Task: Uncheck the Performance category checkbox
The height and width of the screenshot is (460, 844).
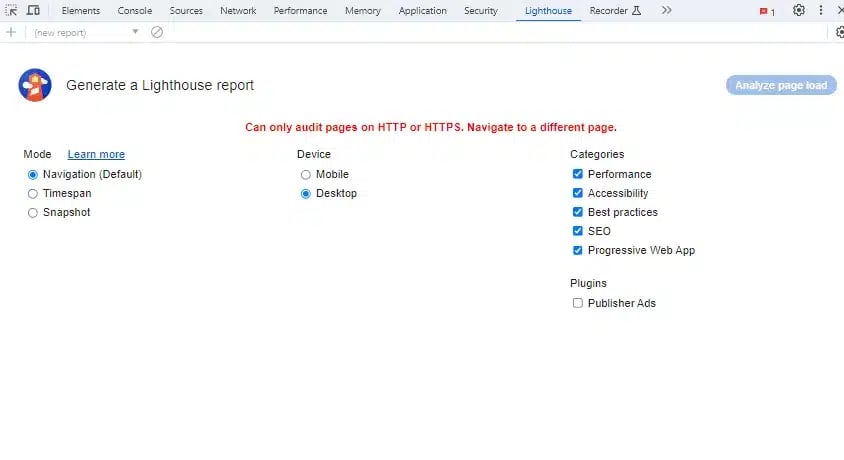Action: (578, 174)
